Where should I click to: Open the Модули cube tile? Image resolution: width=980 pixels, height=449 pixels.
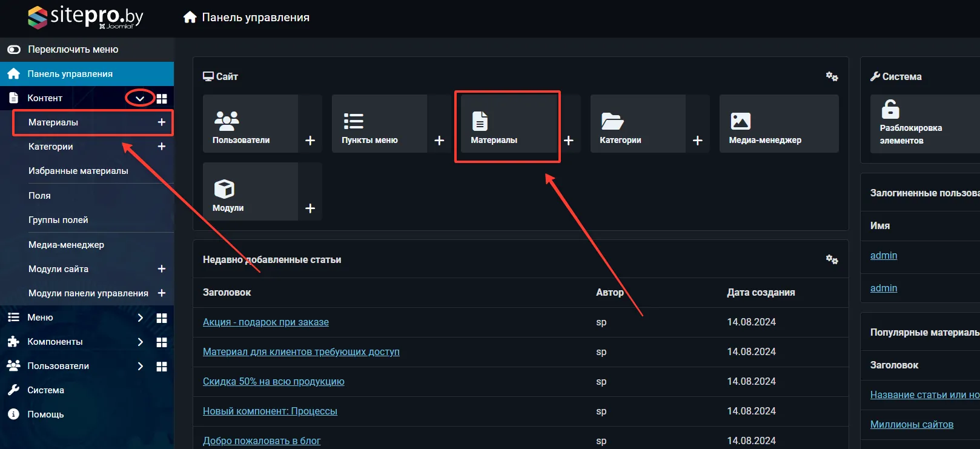(x=250, y=191)
